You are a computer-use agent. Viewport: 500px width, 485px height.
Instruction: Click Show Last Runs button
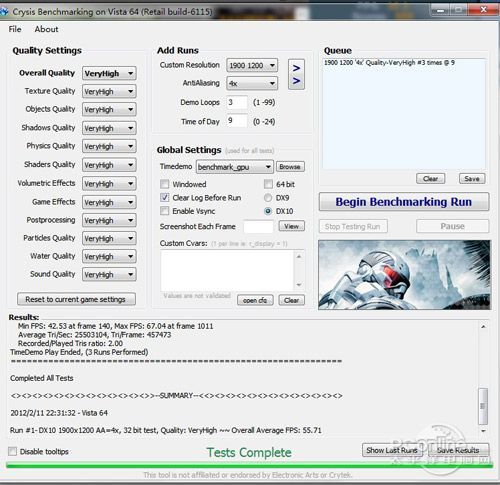tap(392, 450)
